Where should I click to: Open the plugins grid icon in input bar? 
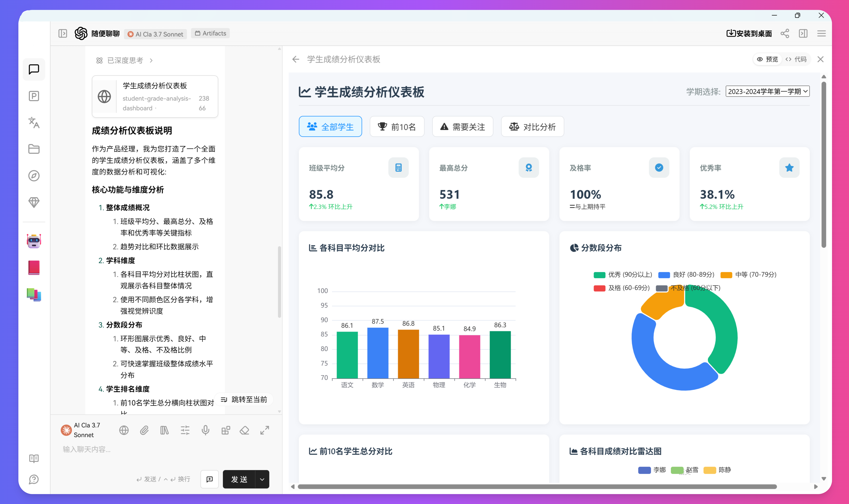pos(226,430)
